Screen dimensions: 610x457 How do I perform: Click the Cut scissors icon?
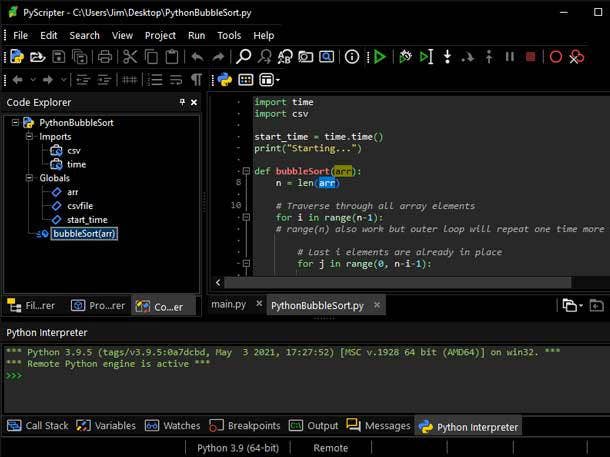(x=130, y=57)
